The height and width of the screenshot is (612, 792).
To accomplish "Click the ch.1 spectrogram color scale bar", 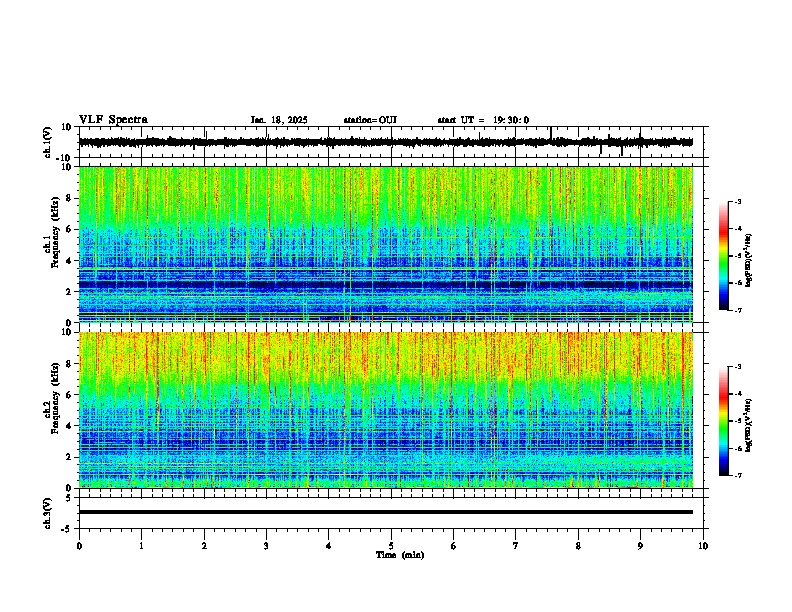I will coord(724,256).
